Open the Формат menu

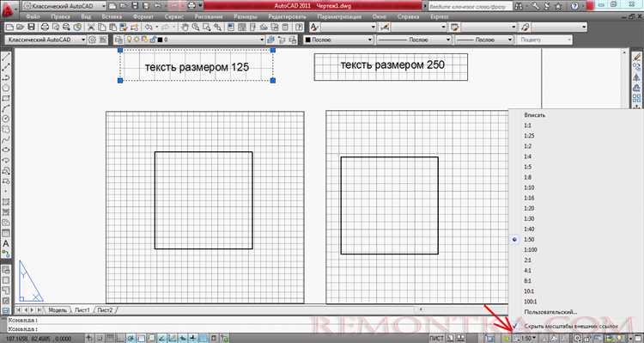143,17
